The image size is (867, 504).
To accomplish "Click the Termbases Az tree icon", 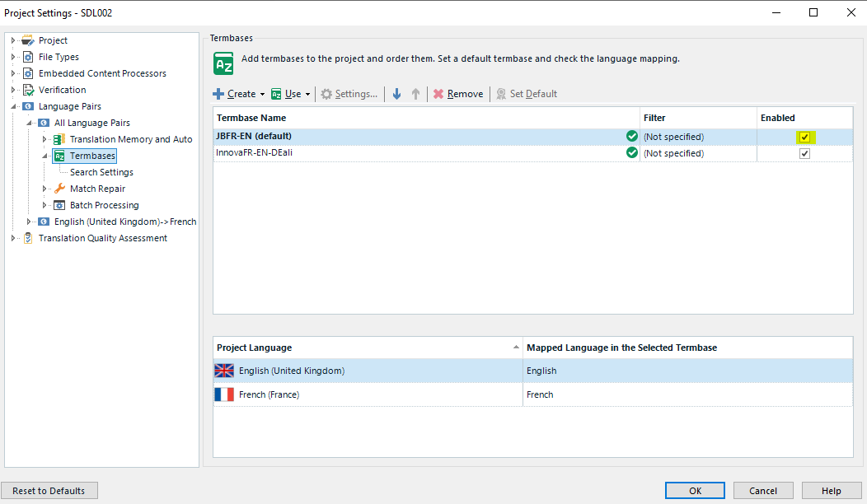I will tap(59, 156).
